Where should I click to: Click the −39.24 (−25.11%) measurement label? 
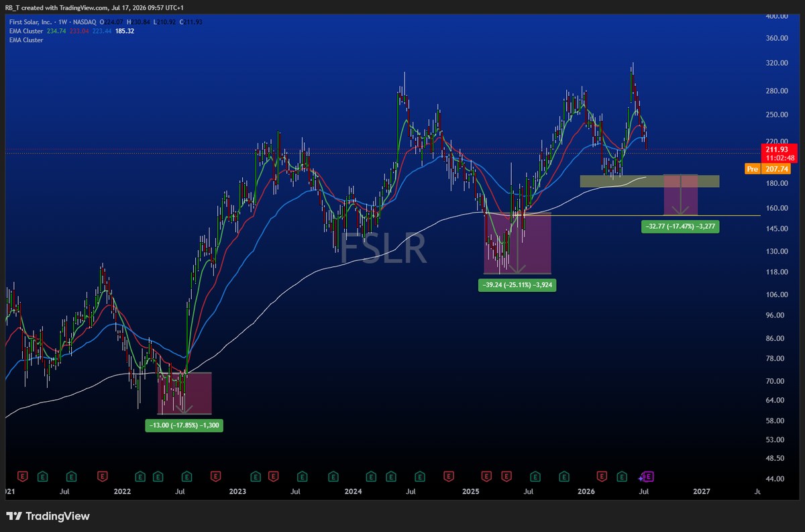click(x=517, y=285)
